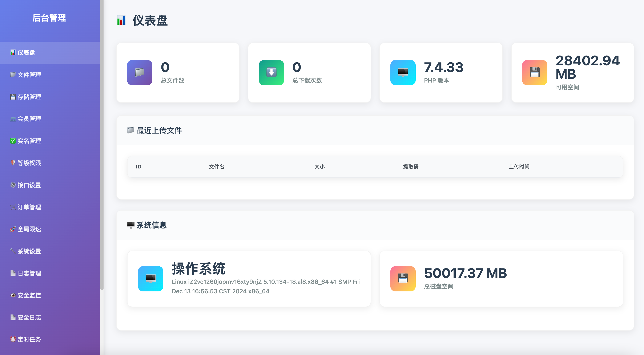
Task: Click the 总文件数 label
Action: coord(173,81)
